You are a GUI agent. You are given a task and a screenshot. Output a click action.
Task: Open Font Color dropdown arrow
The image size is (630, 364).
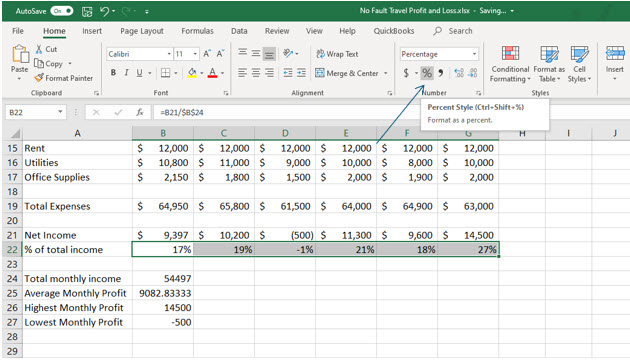(222, 73)
